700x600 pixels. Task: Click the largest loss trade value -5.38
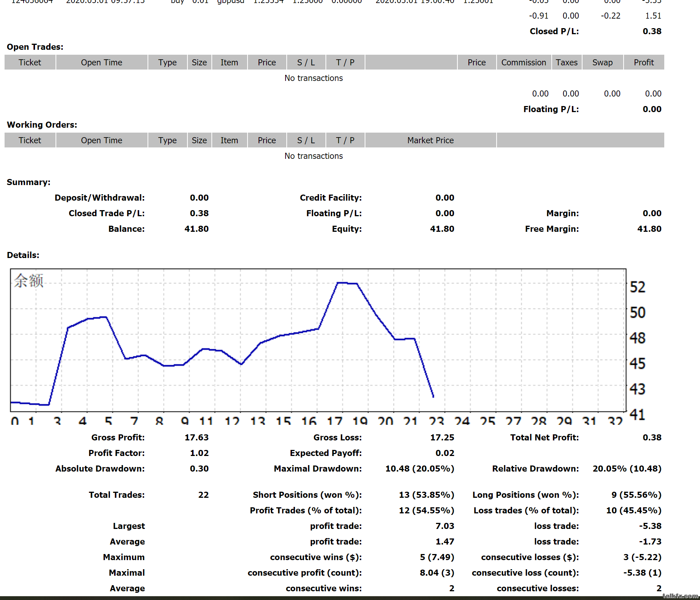pos(650,526)
